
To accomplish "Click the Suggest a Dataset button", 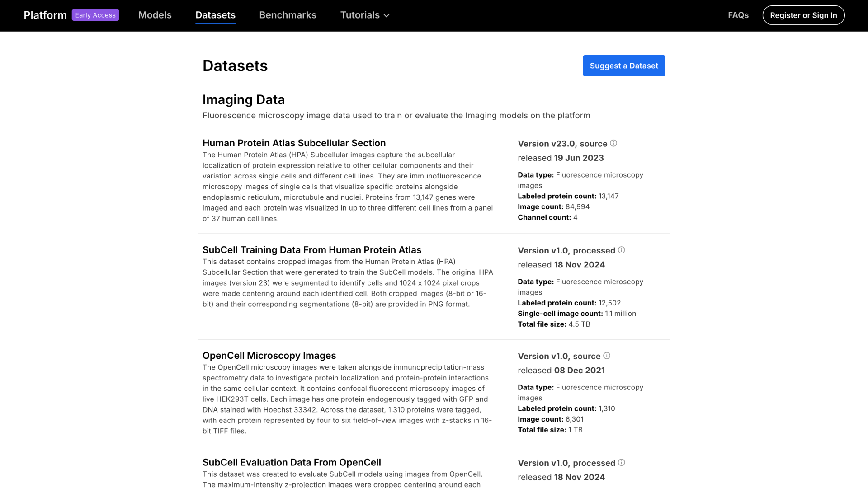I will 623,66.
